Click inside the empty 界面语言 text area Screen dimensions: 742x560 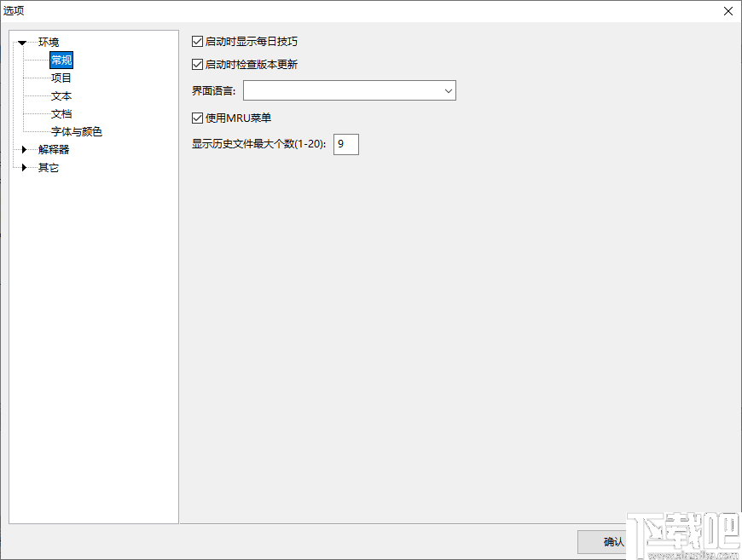coord(341,90)
